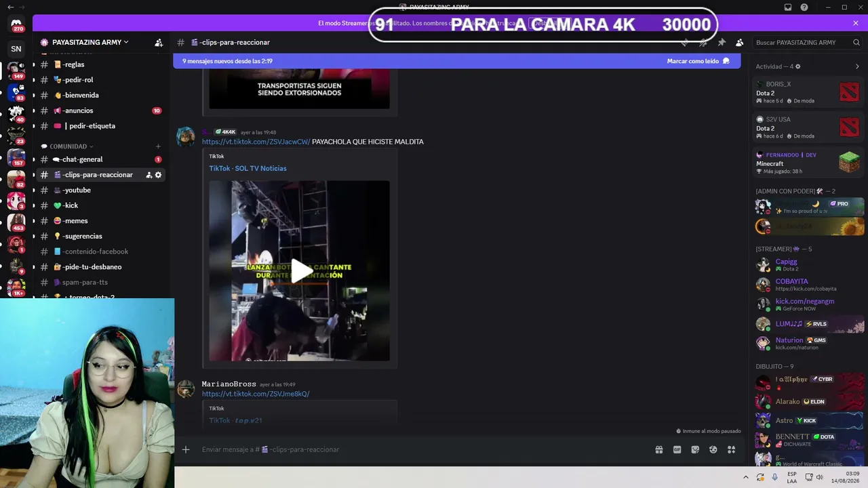Show pinned messages
868x488 pixels.
pos(722,42)
